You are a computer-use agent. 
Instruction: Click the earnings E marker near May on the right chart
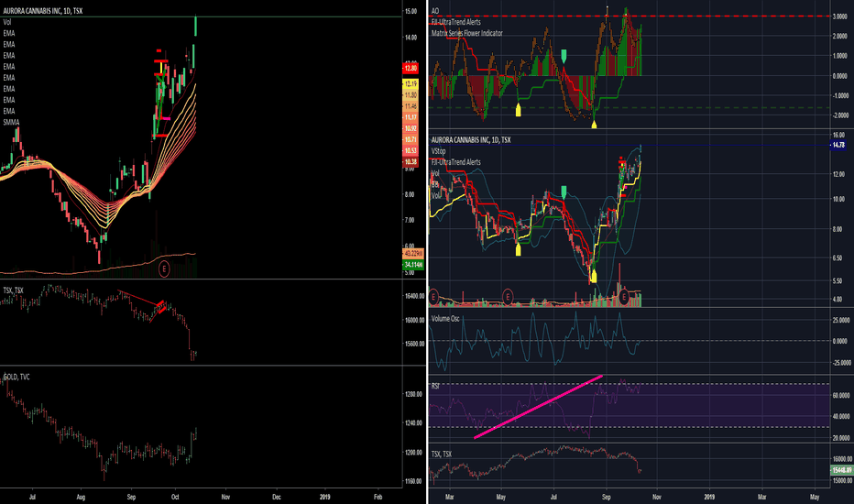click(x=507, y=298)
